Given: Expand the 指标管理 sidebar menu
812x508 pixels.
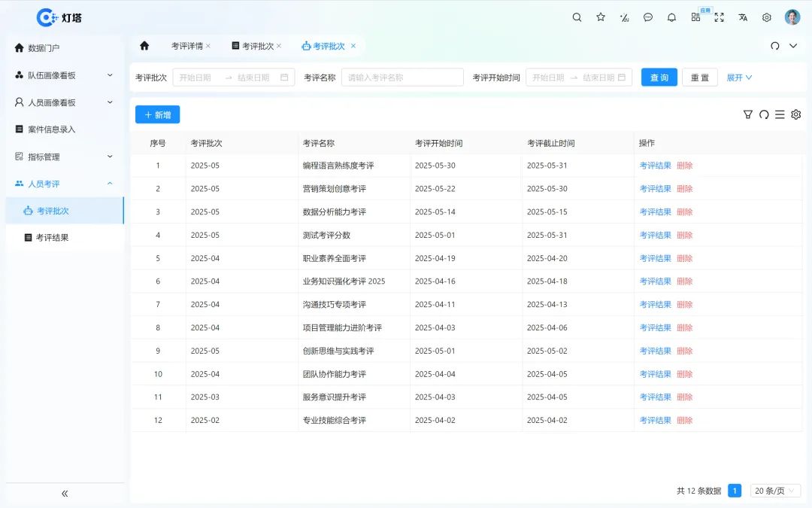Looking at the screenshot, I should (64, 156).
